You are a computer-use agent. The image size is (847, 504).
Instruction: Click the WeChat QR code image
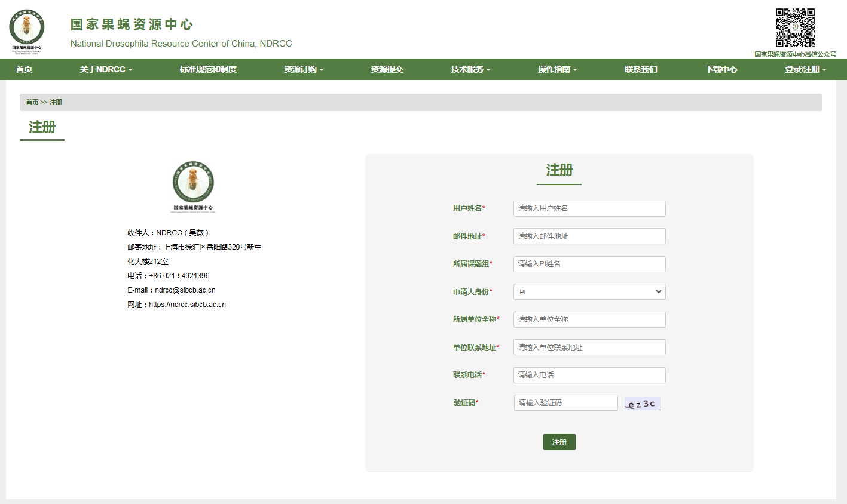(795, 28)
